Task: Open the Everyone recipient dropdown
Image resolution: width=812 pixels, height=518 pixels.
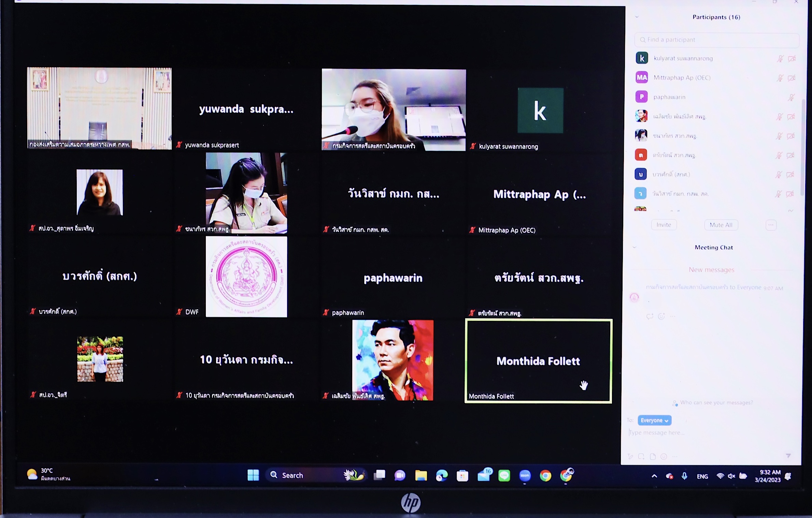Action: pos(654,420)
